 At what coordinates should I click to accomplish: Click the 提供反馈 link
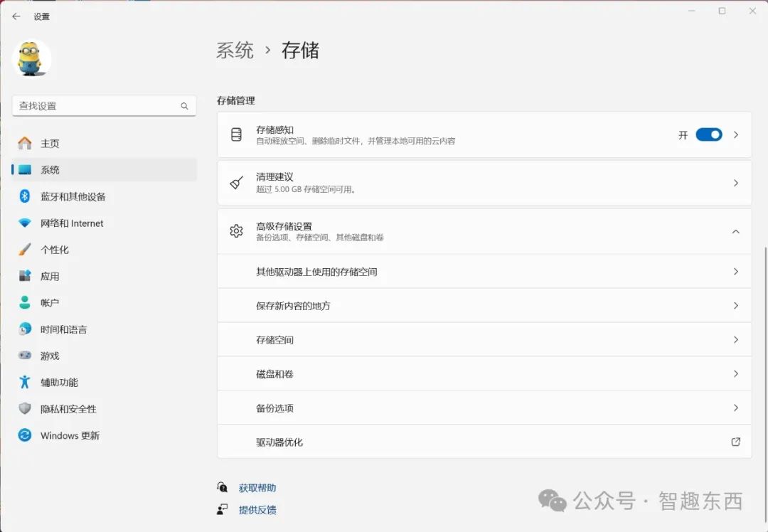[x=257, y=510]
